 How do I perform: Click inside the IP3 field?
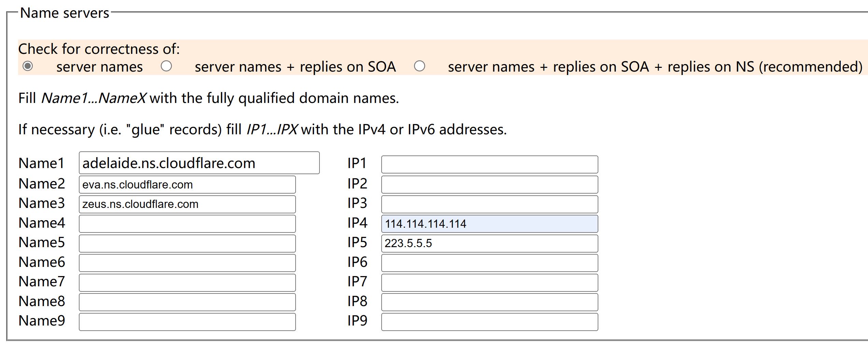[x=489, y=204]
